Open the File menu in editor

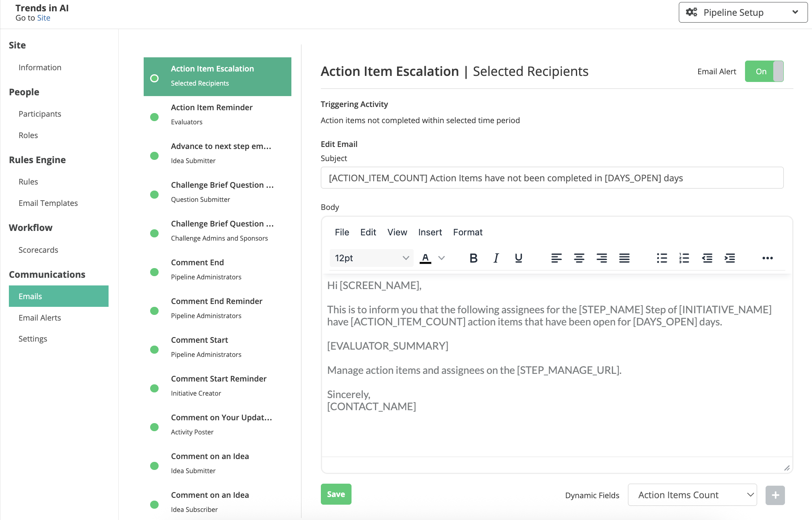click(x=342, y=232)
